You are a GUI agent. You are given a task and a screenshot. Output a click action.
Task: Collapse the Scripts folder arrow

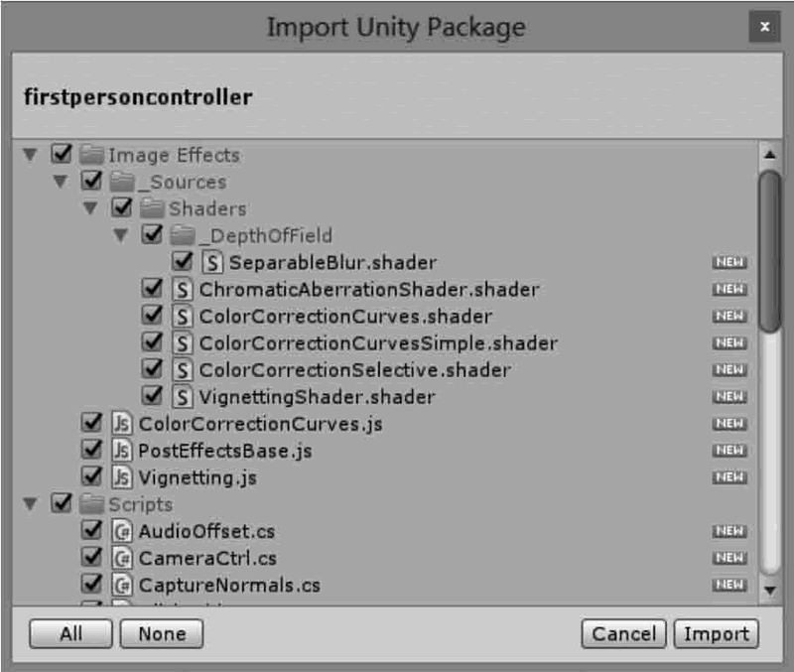(x=31, y=503)
